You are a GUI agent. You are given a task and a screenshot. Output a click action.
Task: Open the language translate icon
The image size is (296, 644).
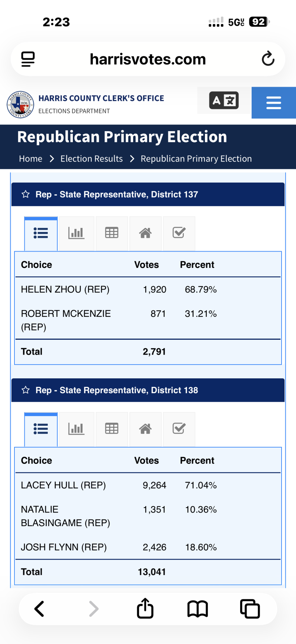[224, 100]
